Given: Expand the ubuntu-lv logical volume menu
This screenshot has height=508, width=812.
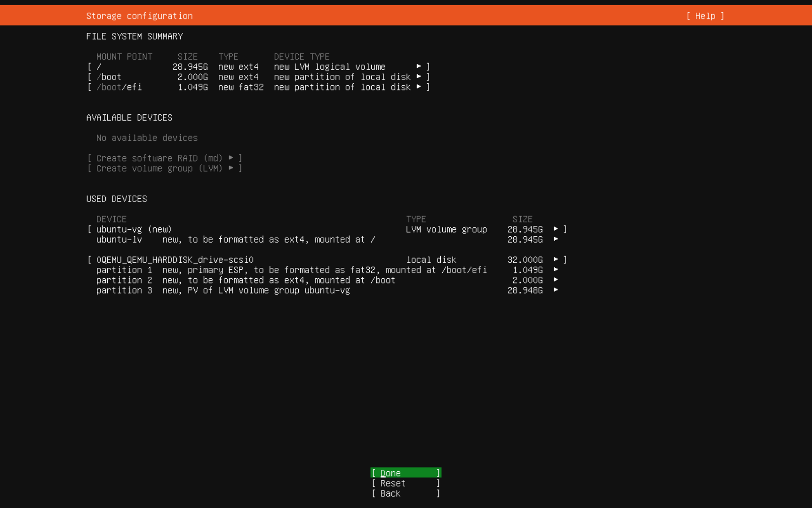Looking at the screenshot, I should [557, 239].
